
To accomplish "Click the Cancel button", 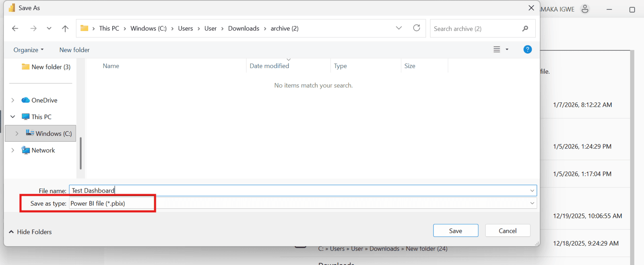I will [x=507, y=231].
